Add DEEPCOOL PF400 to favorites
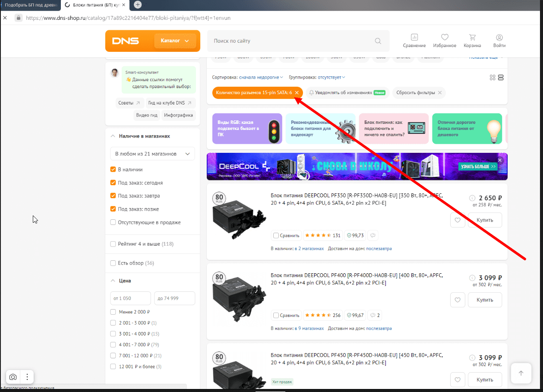This screenshot has width=543, height=392. point(458,300)
